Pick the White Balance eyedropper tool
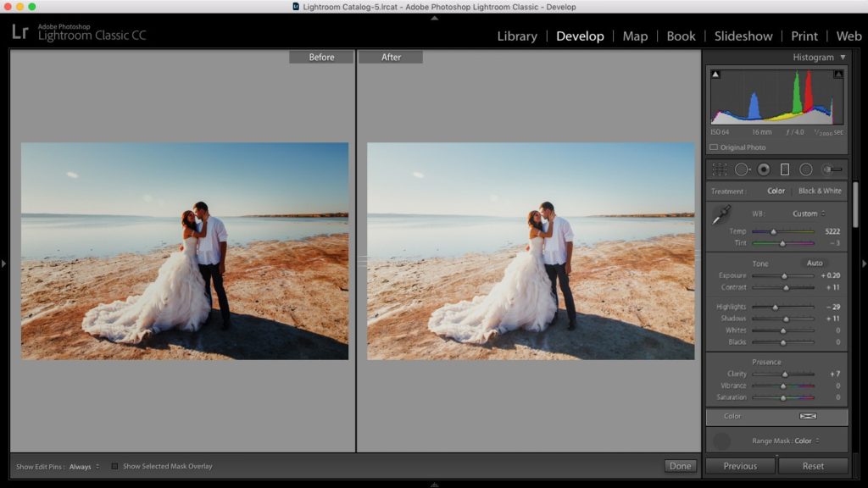The image size is (868, 488). tap(721, 214)
